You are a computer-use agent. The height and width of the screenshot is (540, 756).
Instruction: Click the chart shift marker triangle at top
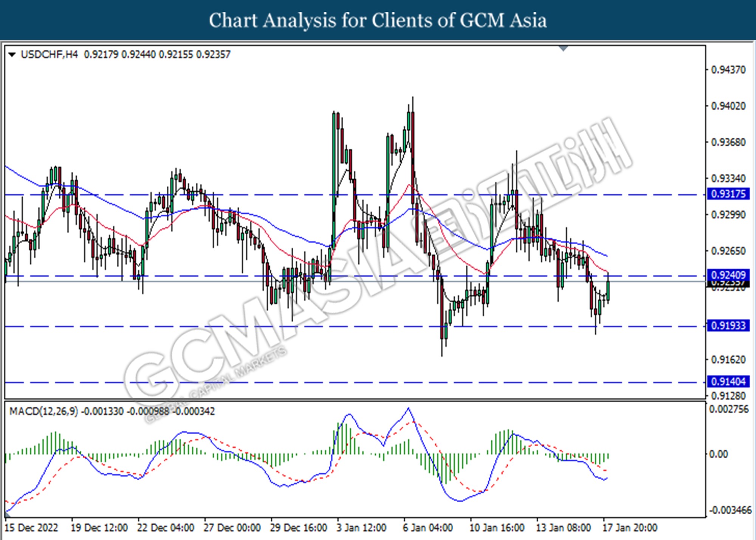point(563,48)
